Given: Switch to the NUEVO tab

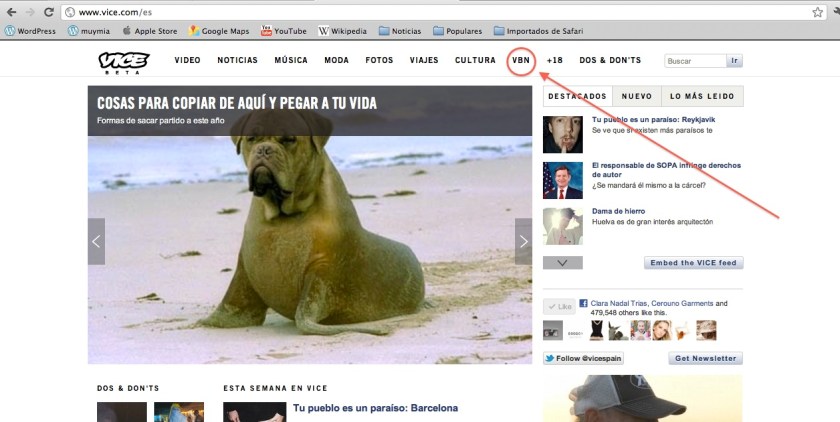Looking at the screenshot, I should point(637,96).
